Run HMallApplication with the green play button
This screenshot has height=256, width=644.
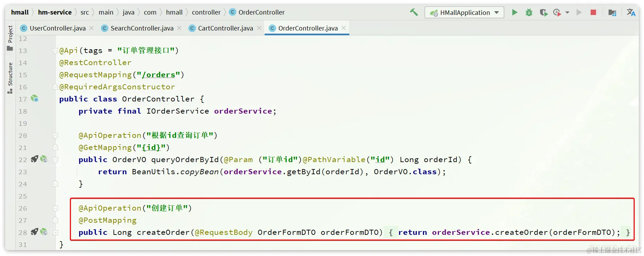pos(515,12)
